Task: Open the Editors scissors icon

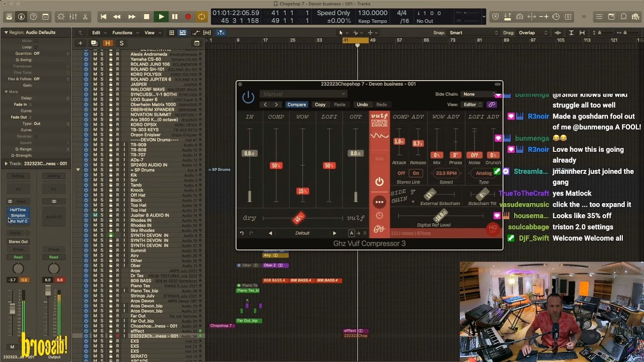Action: [85, 17]
